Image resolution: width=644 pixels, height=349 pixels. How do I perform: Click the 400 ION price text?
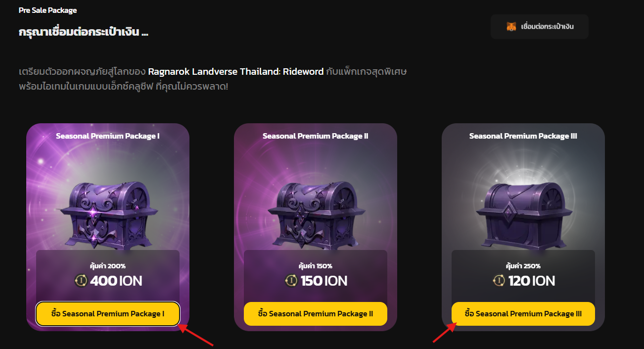(x=116, y=281)
